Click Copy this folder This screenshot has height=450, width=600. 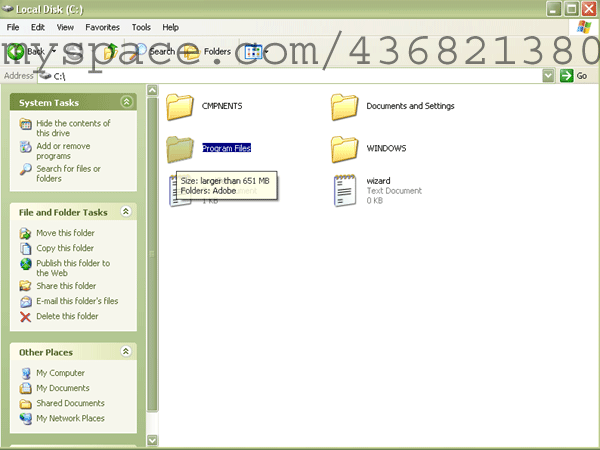pyautogui.click(x=65, y=248)
